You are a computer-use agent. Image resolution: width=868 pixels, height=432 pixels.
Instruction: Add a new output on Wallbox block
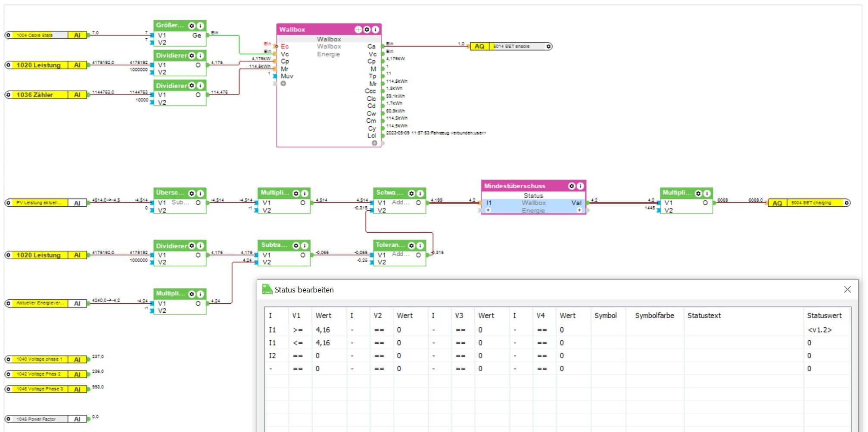coord(374,143)
